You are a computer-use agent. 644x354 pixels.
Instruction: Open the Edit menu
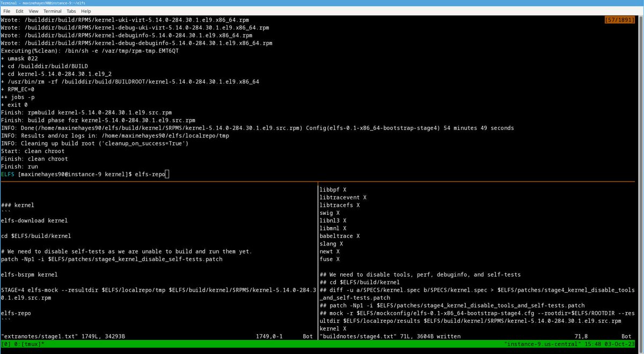point(20,11)
